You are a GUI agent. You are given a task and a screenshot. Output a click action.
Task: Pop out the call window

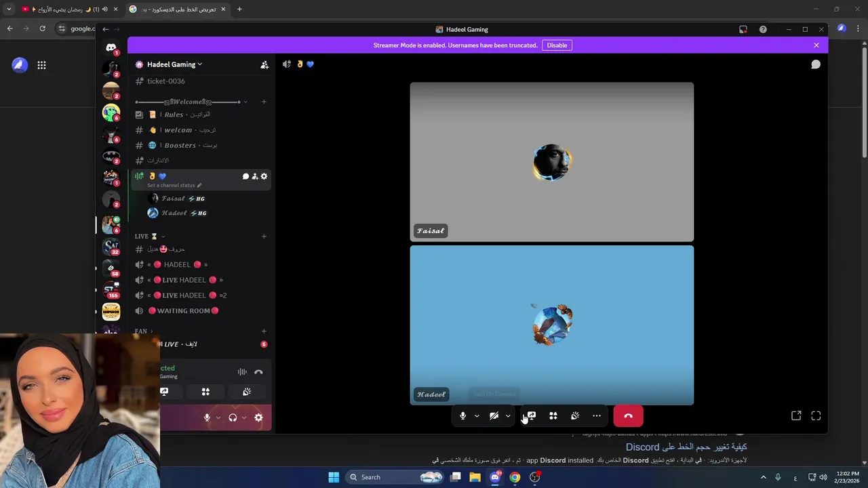pyautogui.click(x=796, y=415)
